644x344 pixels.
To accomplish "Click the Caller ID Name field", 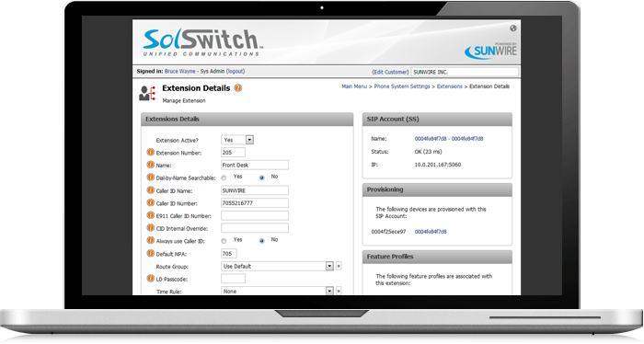I will [255, 190].
